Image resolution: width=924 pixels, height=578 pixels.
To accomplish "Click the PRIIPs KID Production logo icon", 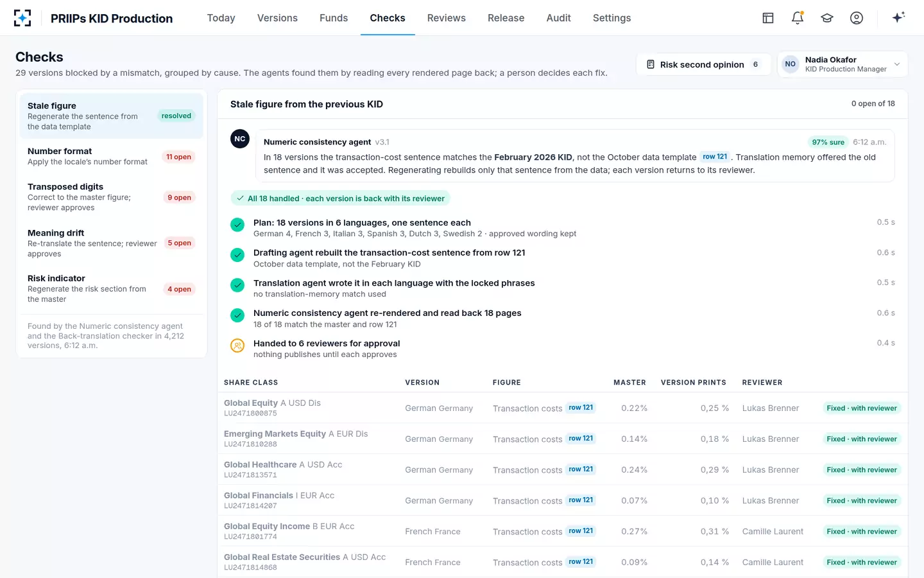I will (x=22, y=18).
